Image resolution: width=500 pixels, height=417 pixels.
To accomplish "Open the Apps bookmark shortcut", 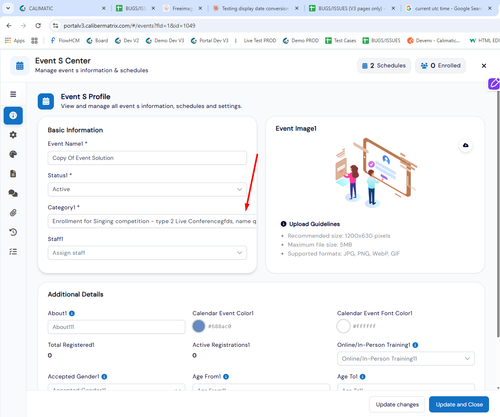I will click(x=15, y=41).
